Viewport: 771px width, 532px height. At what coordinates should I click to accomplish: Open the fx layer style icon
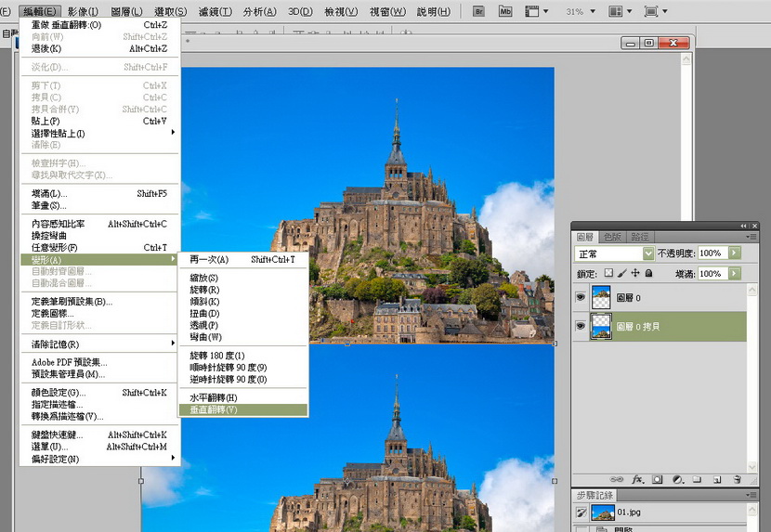click(638, 479)
